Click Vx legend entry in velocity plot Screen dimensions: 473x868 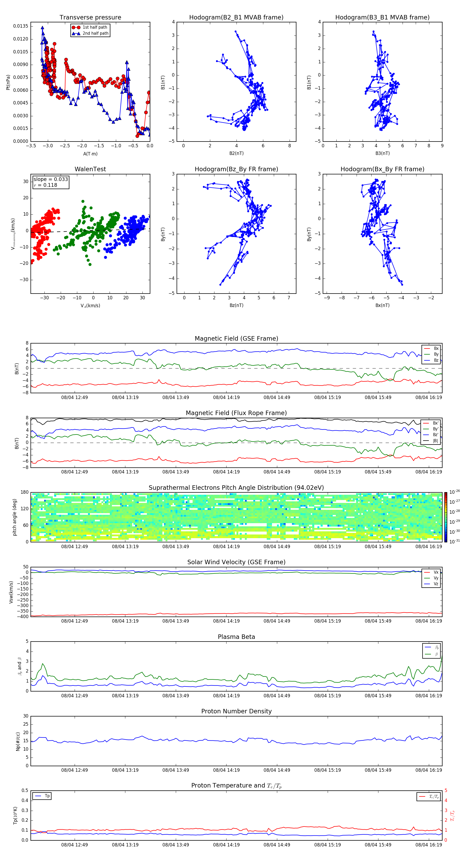(431, 572)
